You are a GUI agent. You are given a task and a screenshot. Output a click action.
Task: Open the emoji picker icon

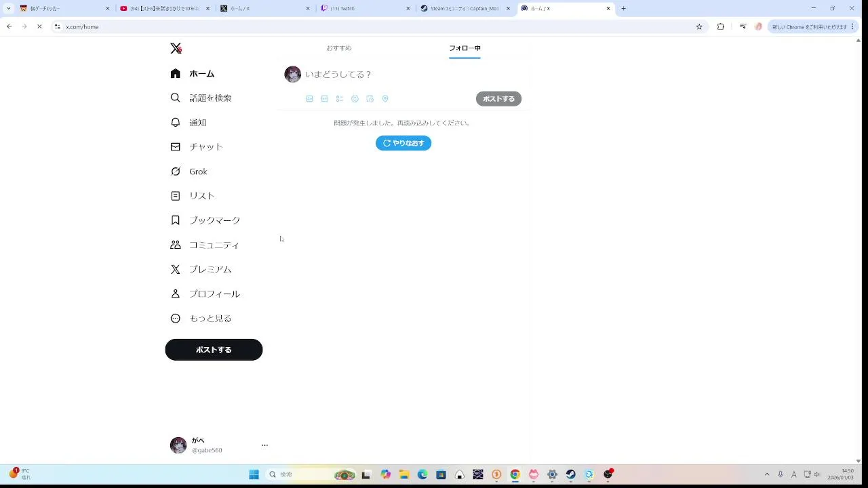coord(355,99)
